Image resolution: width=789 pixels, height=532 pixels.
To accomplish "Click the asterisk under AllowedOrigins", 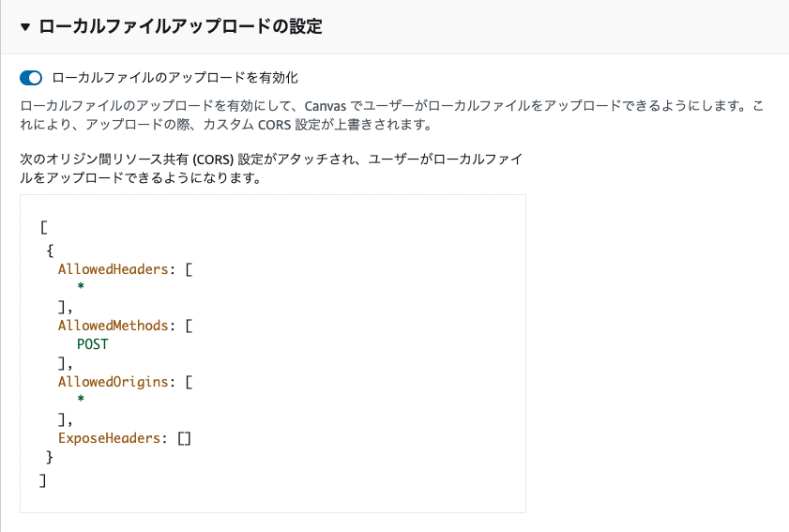I will click(82, 401).
